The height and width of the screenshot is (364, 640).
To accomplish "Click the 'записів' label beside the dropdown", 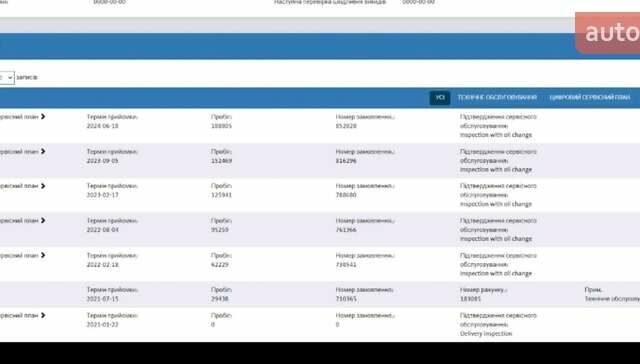I will [x=27, y=78].
